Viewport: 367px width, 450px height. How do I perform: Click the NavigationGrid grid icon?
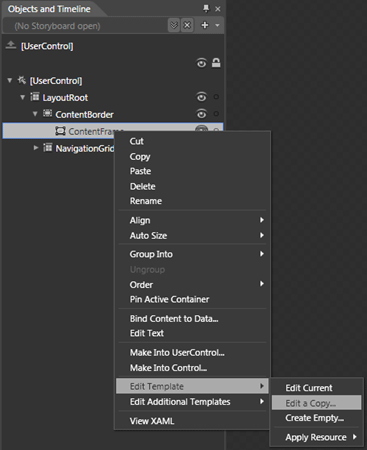[48, 147]
